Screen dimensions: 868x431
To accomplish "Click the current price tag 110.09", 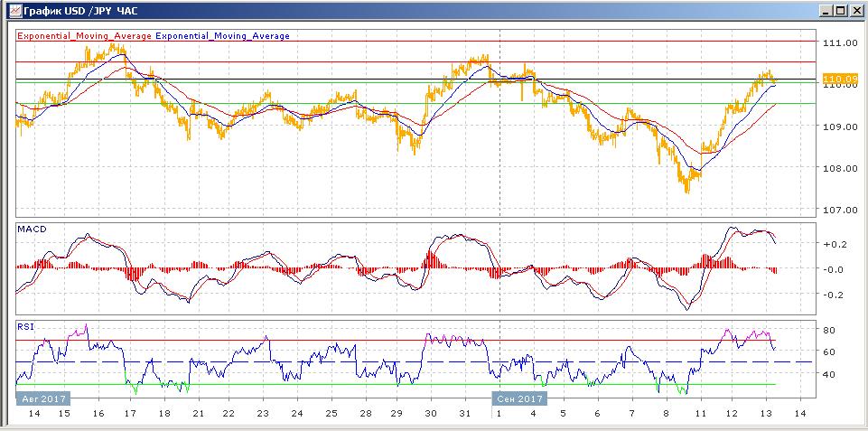I will pos(840,80).
